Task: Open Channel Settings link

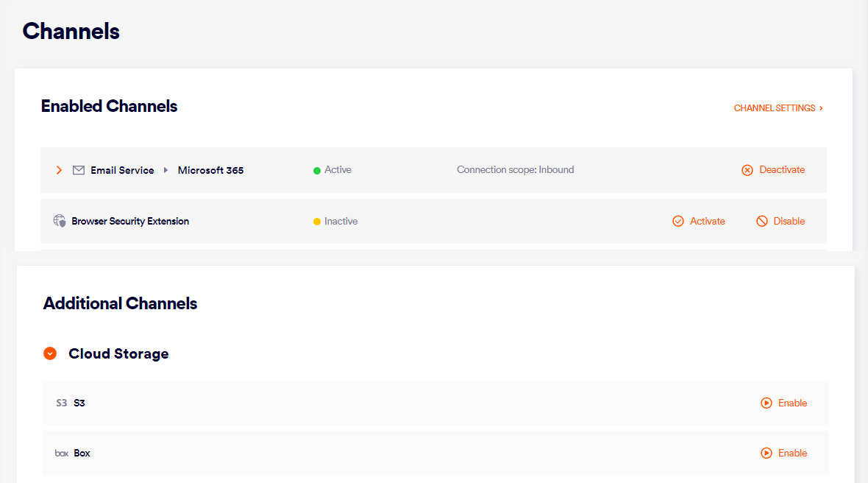Action: tap(778, 108)
